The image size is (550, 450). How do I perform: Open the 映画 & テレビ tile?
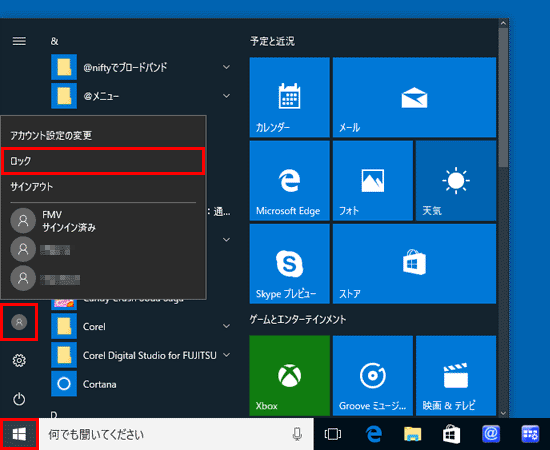pos(456,375)
